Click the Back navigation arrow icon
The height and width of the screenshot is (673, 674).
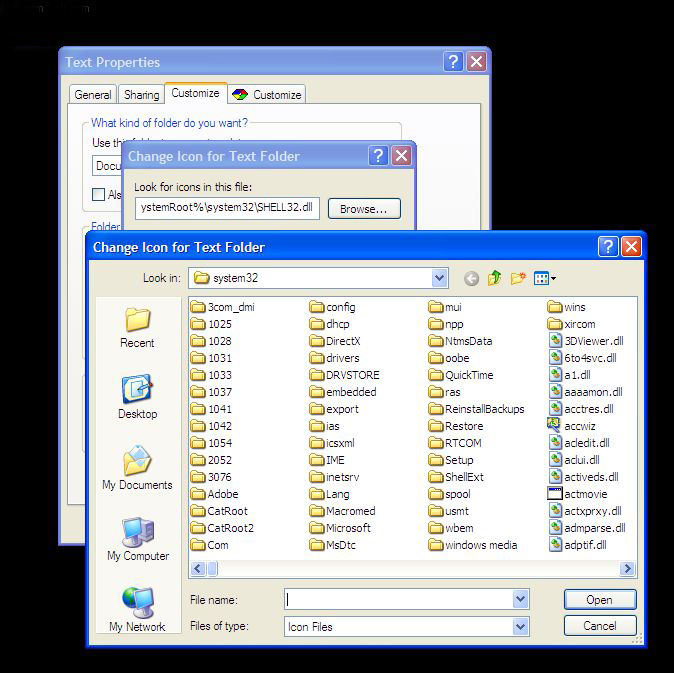click(471, 278)
